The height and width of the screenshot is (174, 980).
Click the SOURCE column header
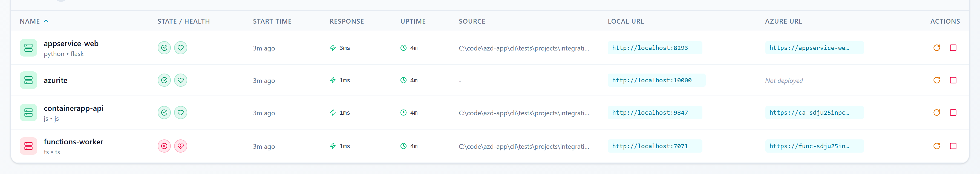pyautogui.click(x=472, y=21)
